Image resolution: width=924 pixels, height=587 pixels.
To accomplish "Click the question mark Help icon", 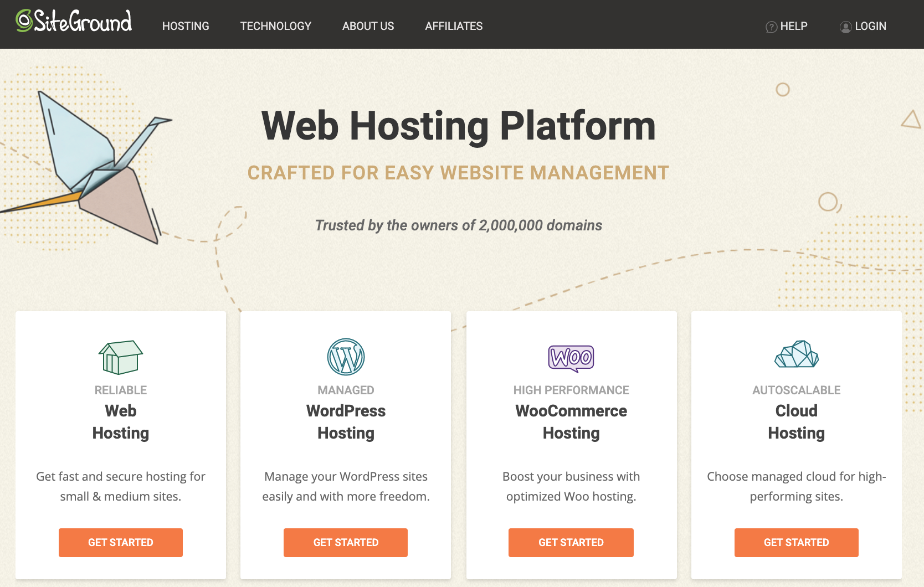I will click(771, 26).
